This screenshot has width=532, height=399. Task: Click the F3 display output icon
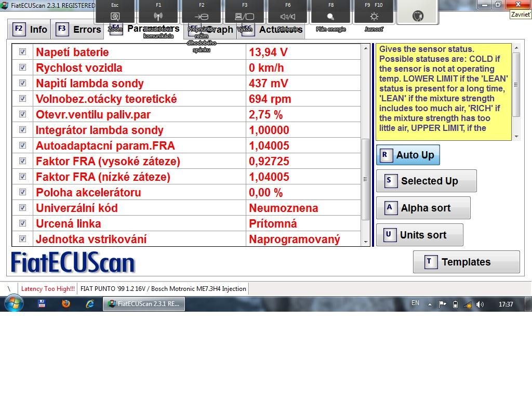pyautogui.click(x=245, y=16)
